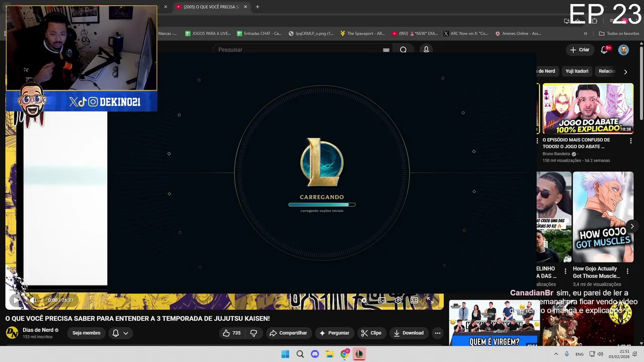This screenshot has height=362, width=644.
Task: Advance the shorts shelf with right arrow
Action: point(632,226)
